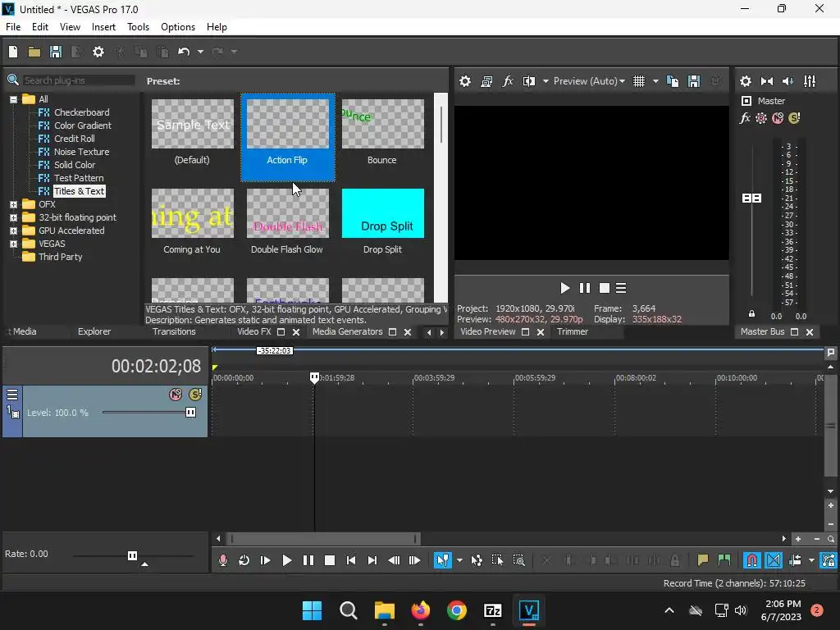Switch to the Explorer tab
This screenshot has height=630, width=840.
94,331
